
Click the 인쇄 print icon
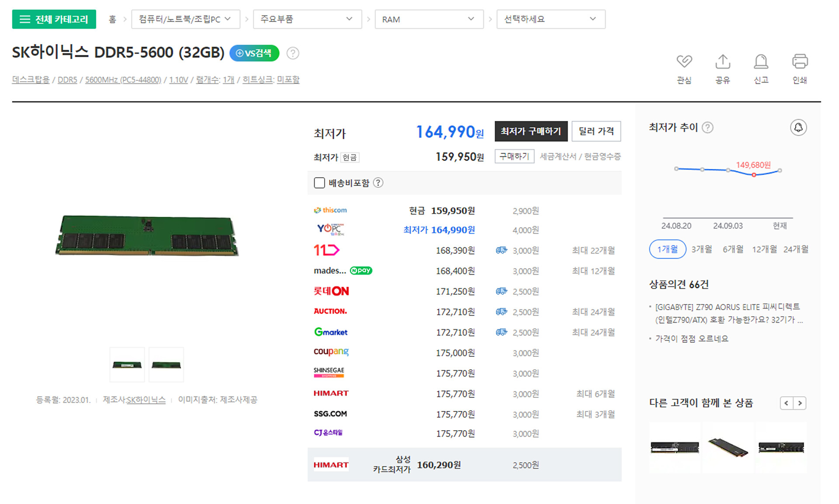[800, 62]
